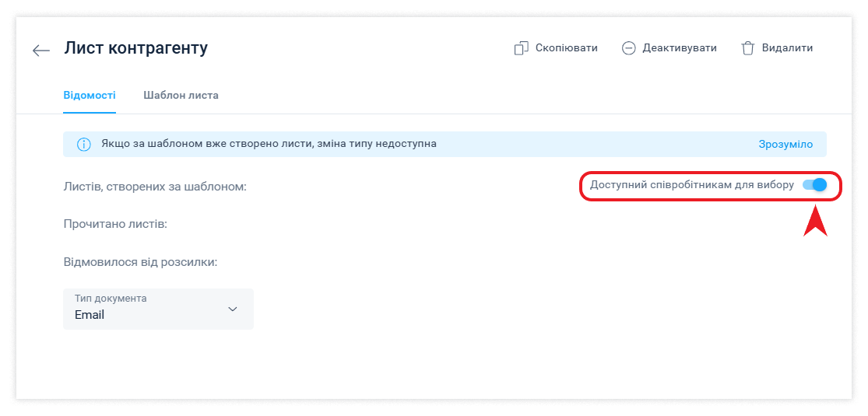
Task: Open the Тип документа combo box
Action: point(158,309)
